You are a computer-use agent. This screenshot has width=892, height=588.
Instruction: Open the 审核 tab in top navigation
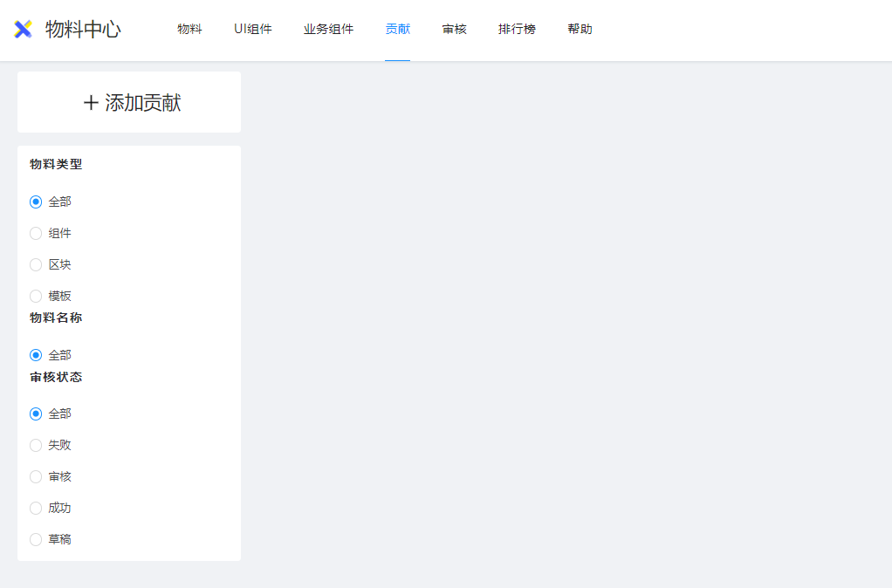click(x=454, y=30)
